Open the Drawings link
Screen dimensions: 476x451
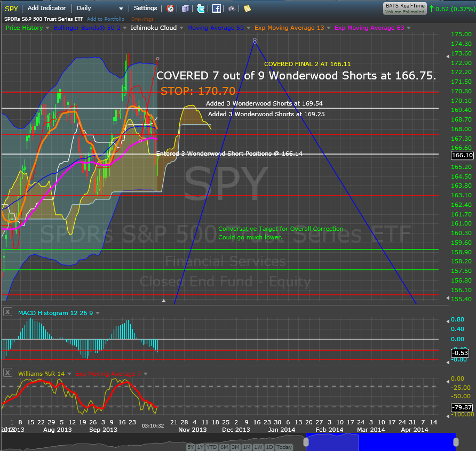pyautogui.click(x=142, y=19)
